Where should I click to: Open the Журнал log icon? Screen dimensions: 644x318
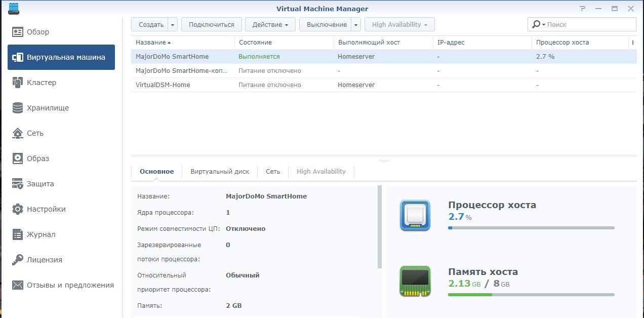point(18,234)
